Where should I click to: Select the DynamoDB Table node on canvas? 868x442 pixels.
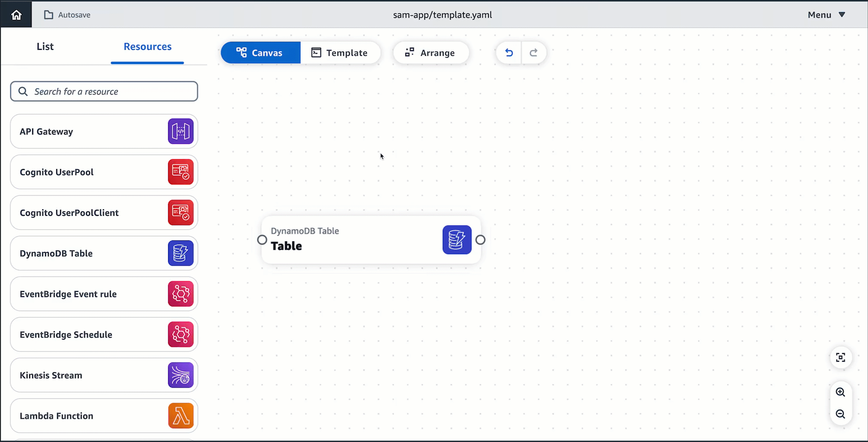click(370, 239)
